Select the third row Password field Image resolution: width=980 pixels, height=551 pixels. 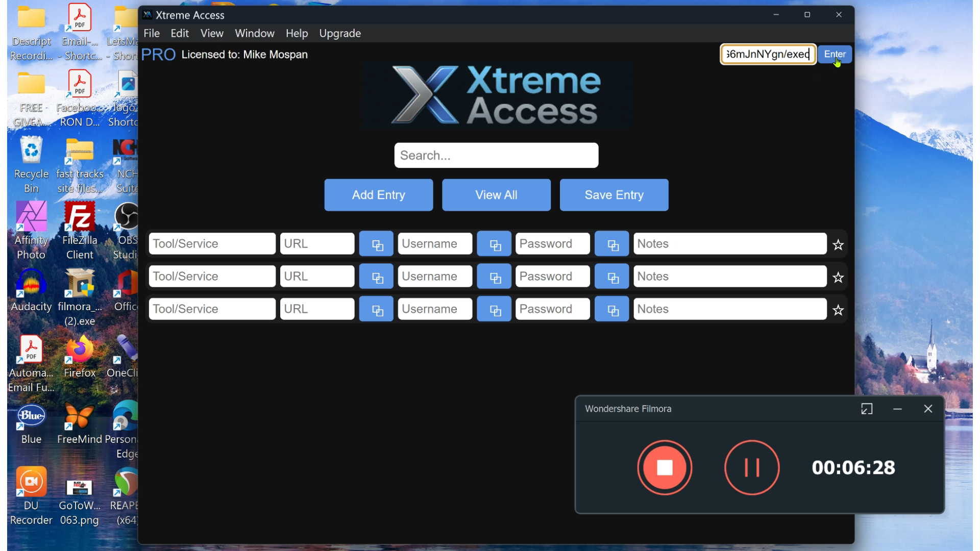tap(553, 309)
